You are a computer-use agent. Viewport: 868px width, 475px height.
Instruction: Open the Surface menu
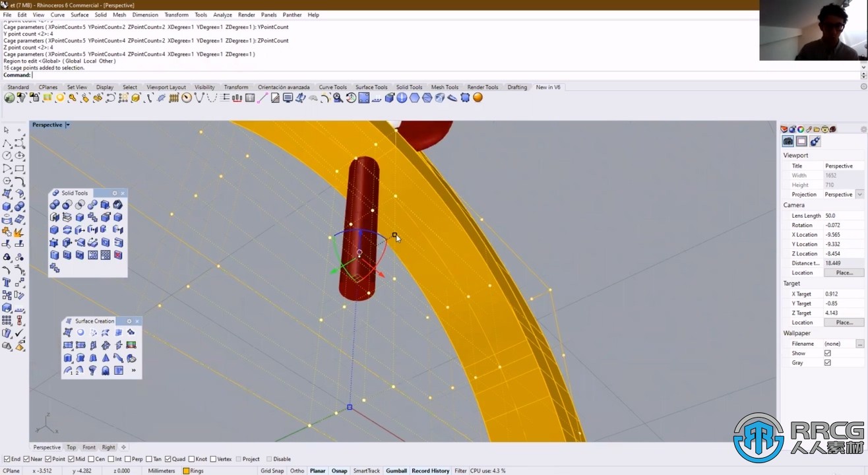79,15
